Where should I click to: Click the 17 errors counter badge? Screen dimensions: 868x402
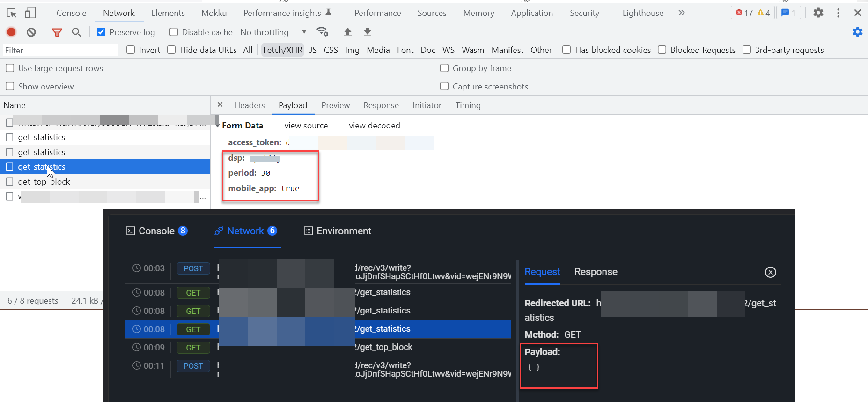click(744, 13)
